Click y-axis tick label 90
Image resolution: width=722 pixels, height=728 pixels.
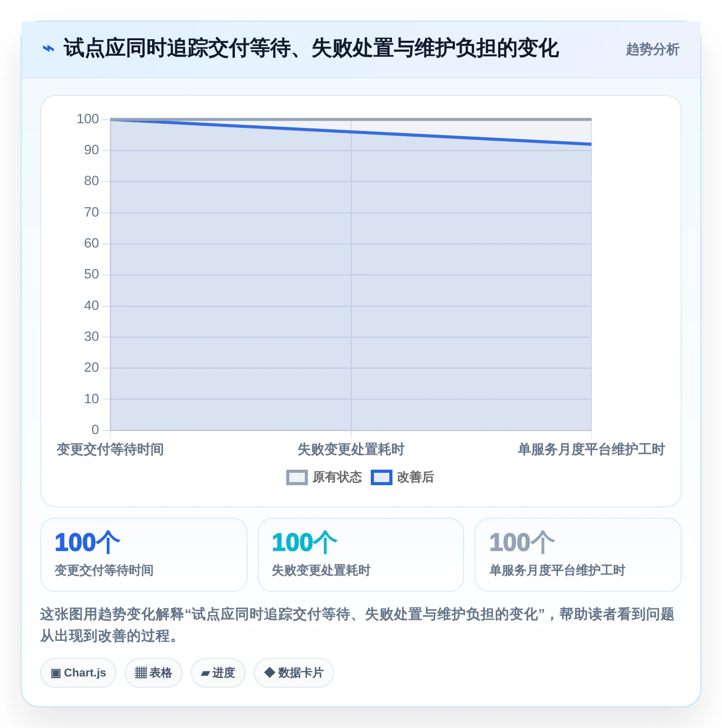pos(91,150)
